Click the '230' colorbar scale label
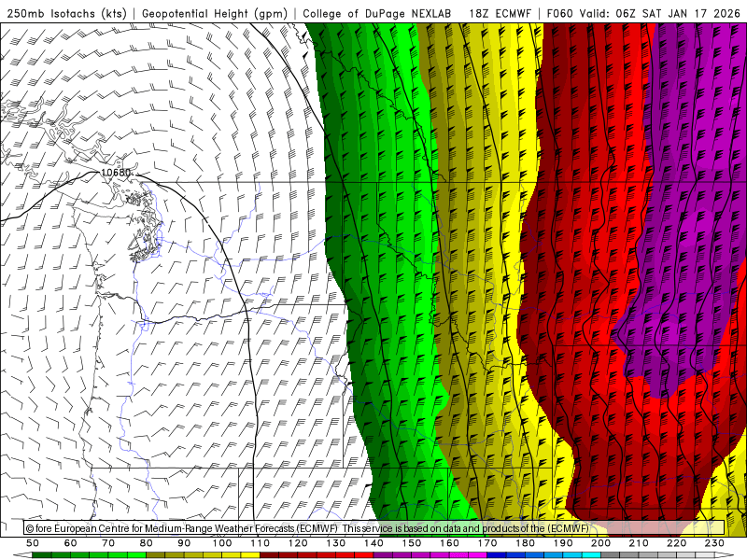747x560 pixels. tap(714, 543)
